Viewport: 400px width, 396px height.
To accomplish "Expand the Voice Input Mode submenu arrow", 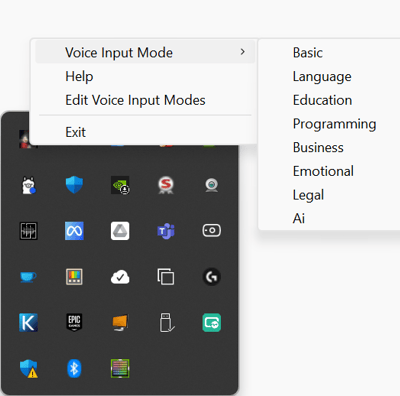I will click(243, 52).
